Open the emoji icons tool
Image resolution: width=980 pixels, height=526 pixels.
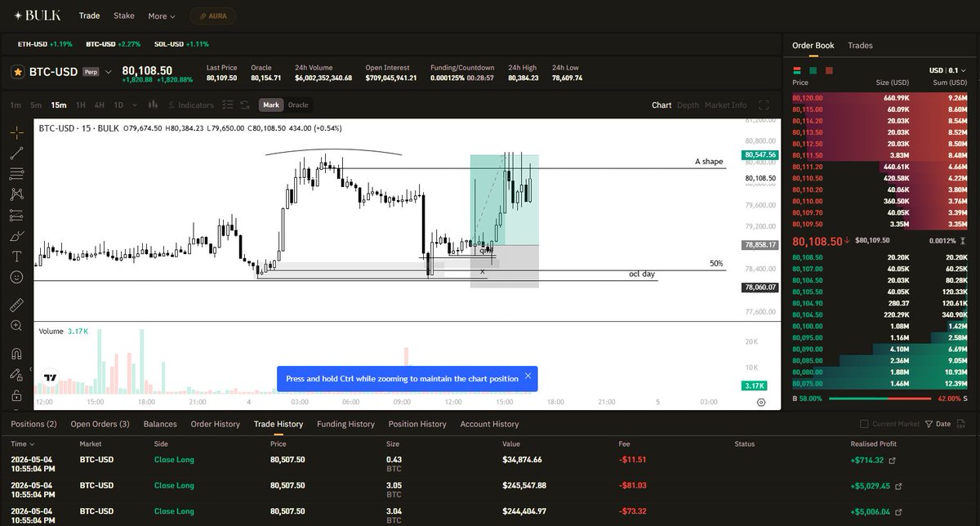pyautogui.click(x=17, y=277)
